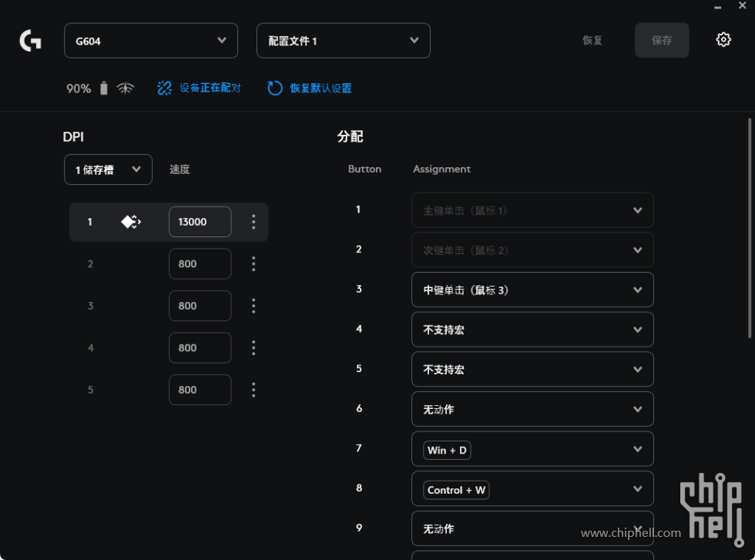The width and height of the screenshot is (755, 560).
Task: Expand button 3 中键单击 assignment dropdown
Action: pos(532,290)
